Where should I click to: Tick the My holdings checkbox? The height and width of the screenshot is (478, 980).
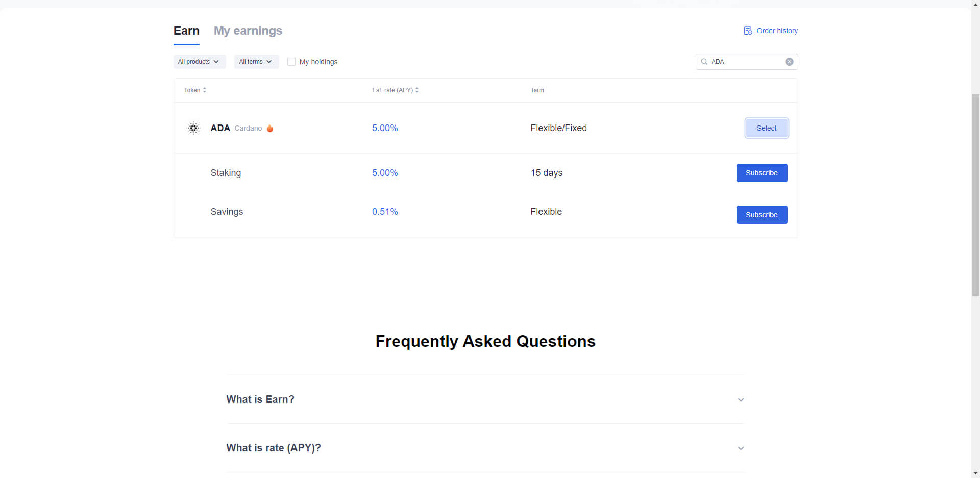291,62
